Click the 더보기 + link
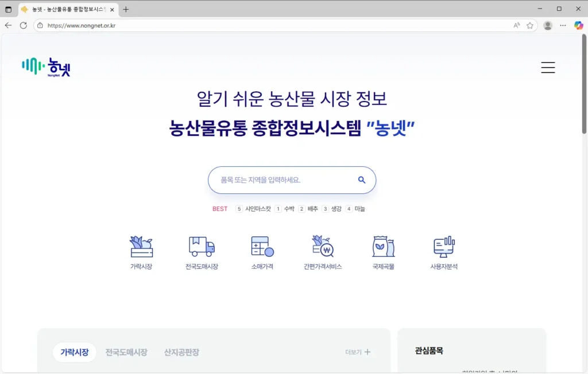 358,352
